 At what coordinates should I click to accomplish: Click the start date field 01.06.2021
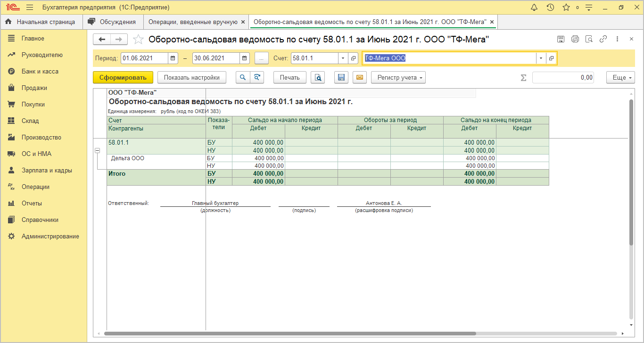[x=144, y=58]
